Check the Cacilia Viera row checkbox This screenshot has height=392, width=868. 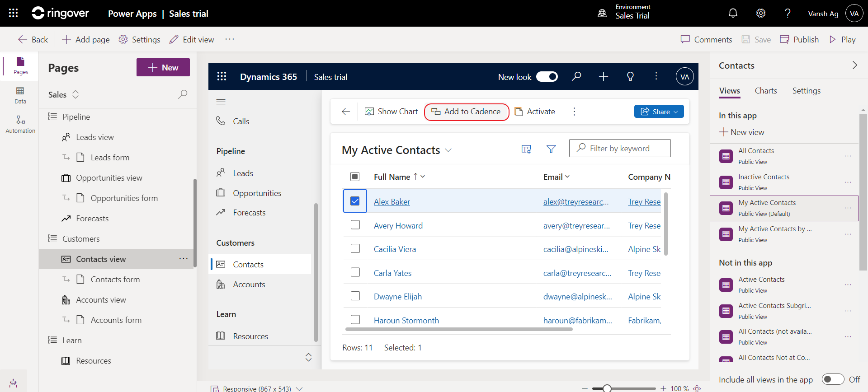pyautogui.click(x=355, y=248)
